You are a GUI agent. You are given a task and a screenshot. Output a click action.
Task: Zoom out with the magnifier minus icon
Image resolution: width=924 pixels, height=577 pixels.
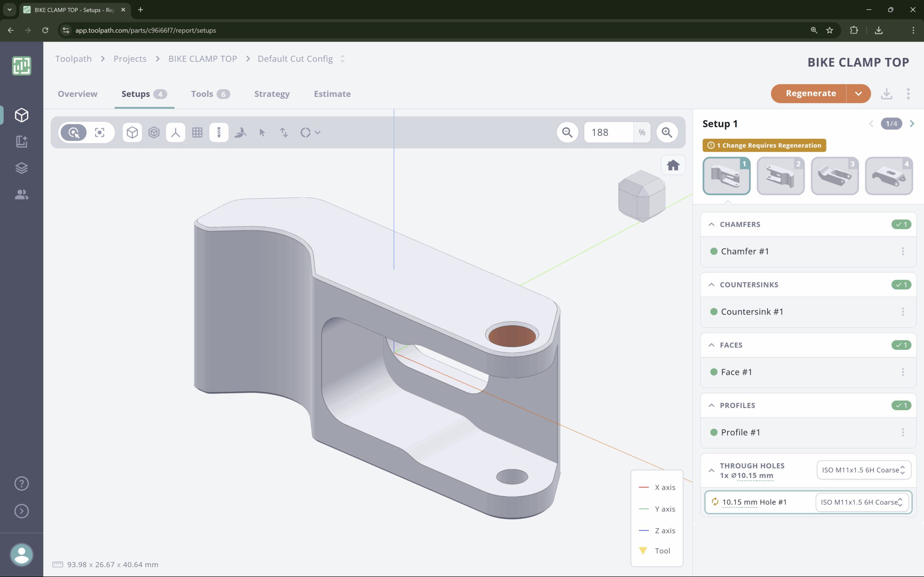pos(567,132)
